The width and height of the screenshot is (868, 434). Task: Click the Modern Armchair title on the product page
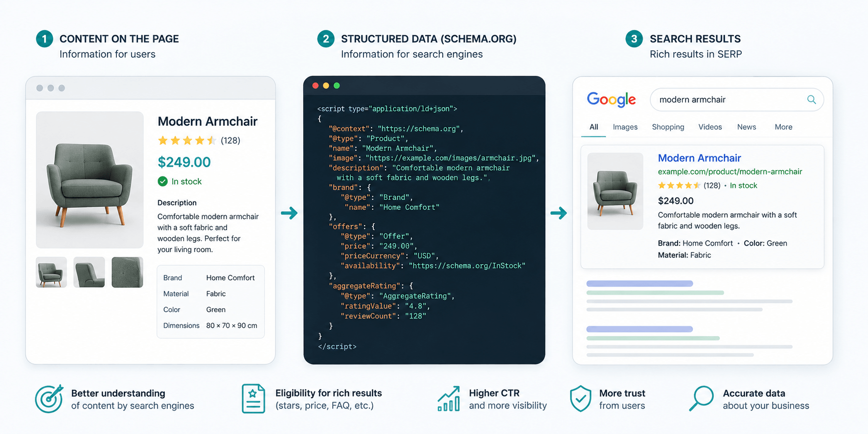pos(207,121)
